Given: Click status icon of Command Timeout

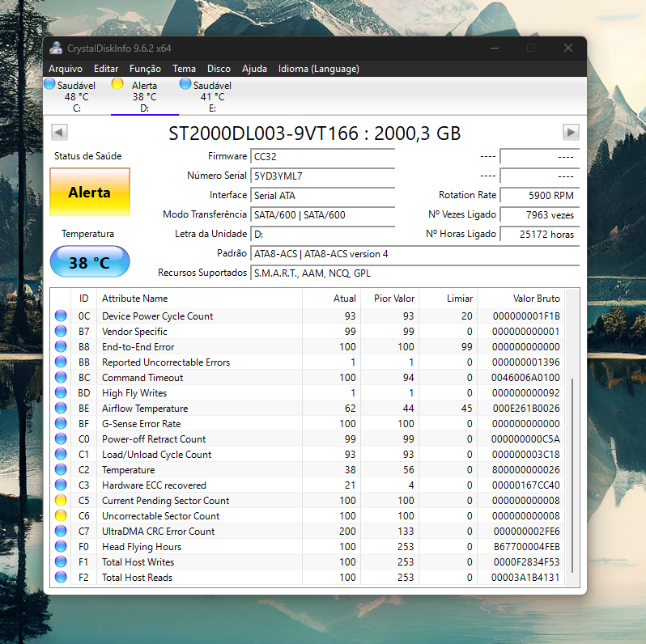Looking at the screenshot, I should pyautogui.click(x=61, y=377).
